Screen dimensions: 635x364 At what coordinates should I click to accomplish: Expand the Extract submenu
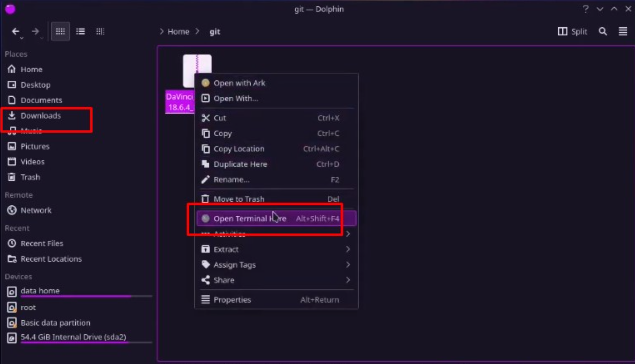pos(226,249)
